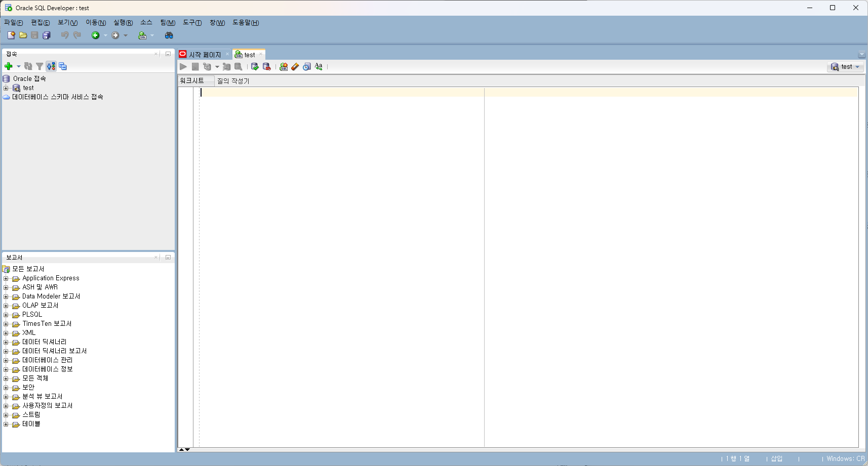Click the Run Statement play icon

click(183, 67)
